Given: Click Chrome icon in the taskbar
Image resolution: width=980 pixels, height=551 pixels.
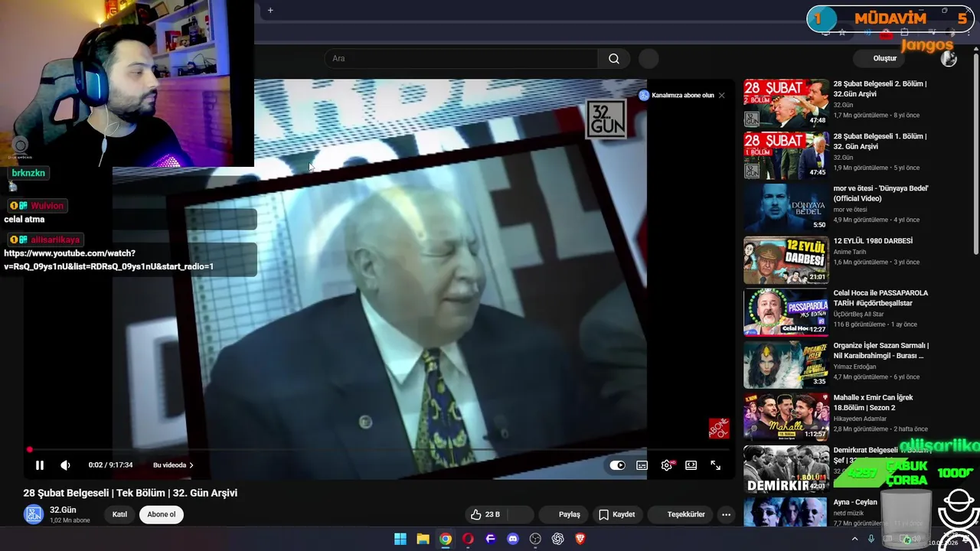Looking at the screenshot, I should click(x=446, y=539).
